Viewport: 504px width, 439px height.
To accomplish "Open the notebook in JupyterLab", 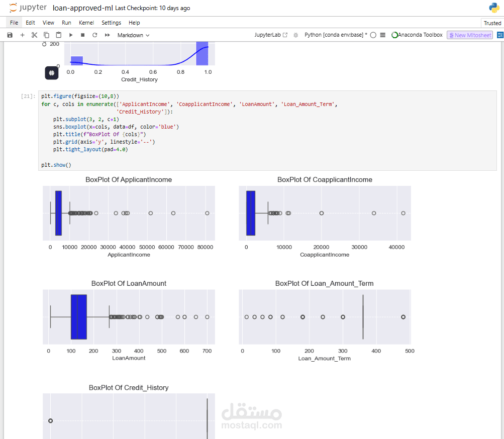I will [271, 35].
